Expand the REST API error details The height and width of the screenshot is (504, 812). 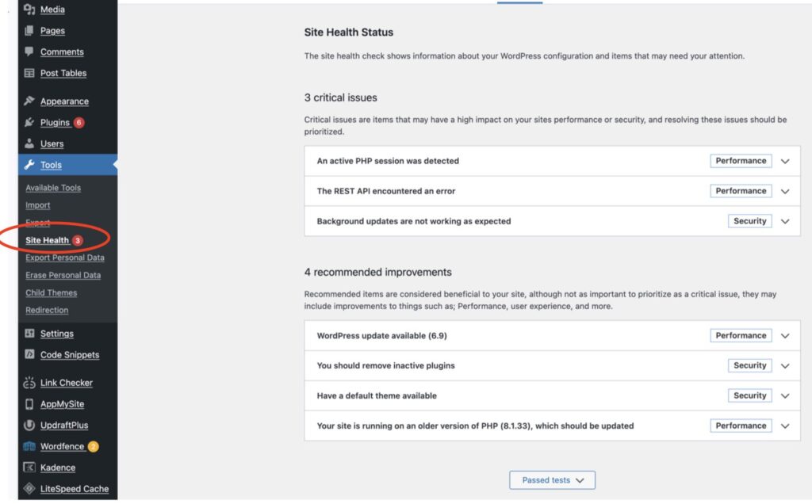tap(785, 191)
